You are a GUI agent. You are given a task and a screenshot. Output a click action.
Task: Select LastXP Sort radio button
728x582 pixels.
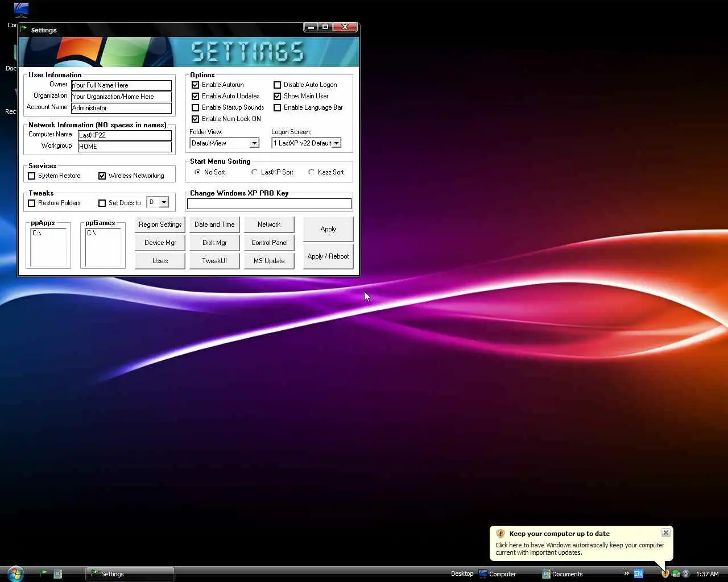click(x=254, y=172)
